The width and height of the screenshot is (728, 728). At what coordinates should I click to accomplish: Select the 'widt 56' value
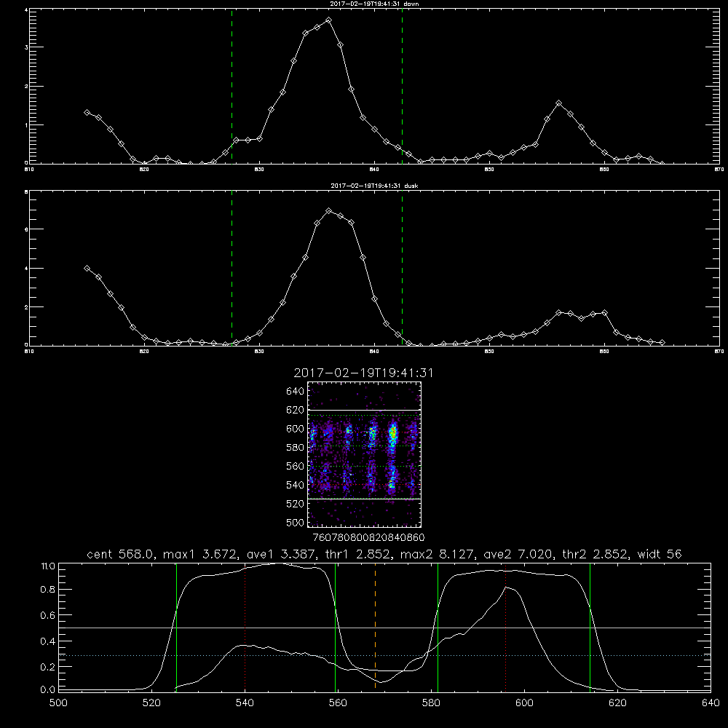coord(660,554)
